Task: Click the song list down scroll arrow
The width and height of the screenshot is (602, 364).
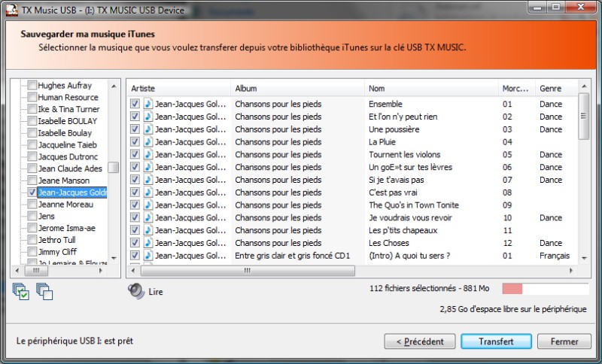Action: tap(584, 258)
